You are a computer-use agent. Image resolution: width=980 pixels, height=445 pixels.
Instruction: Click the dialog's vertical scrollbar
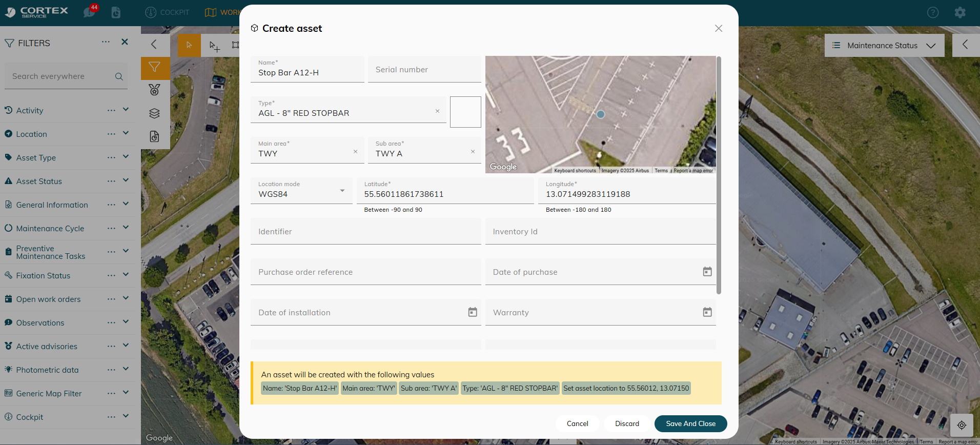click(x=719, y=175)
